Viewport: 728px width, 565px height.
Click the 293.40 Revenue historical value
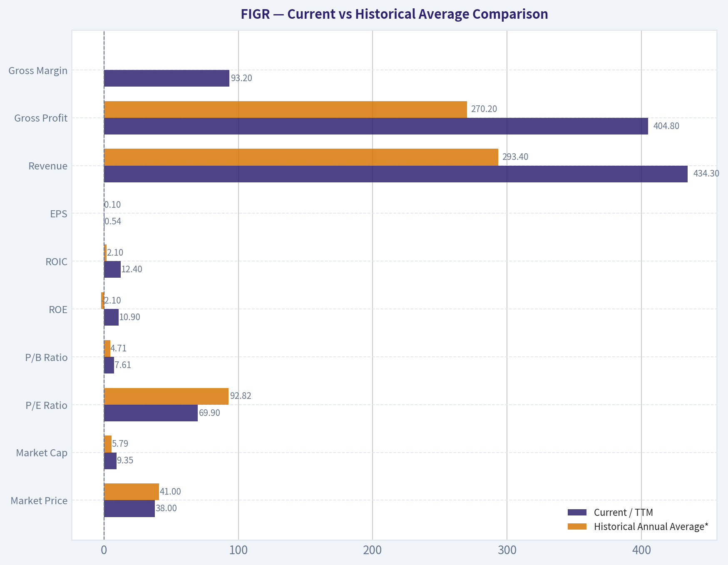515,157
